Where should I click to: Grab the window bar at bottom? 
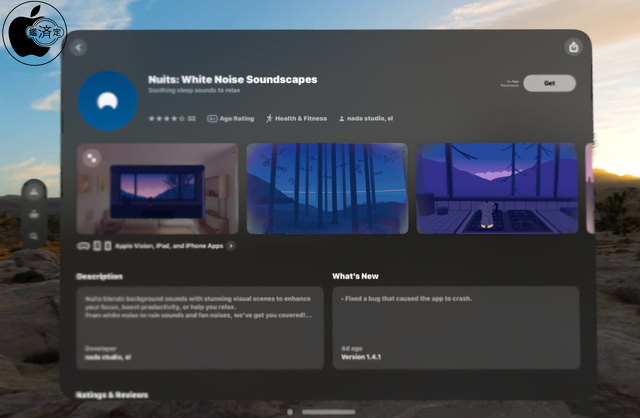[x=329, y=412]
